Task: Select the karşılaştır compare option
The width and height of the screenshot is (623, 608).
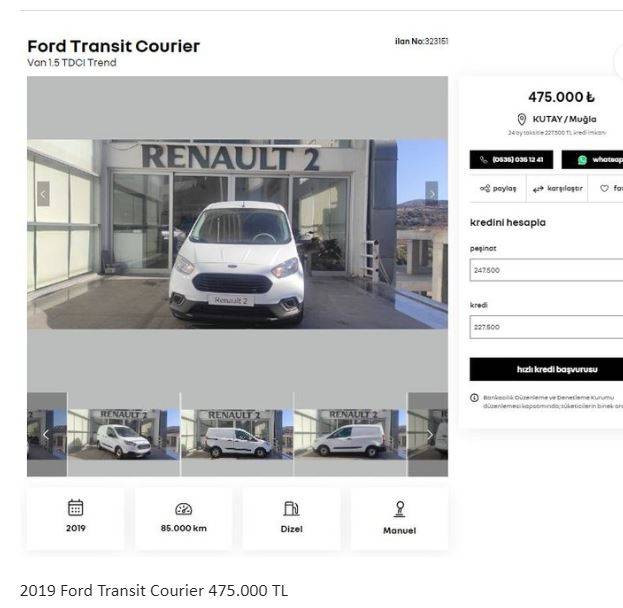Action: [x=557, y=188]
